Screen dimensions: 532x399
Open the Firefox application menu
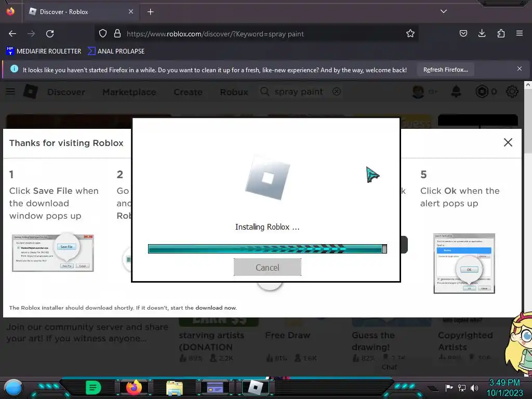tap(520, 34)
